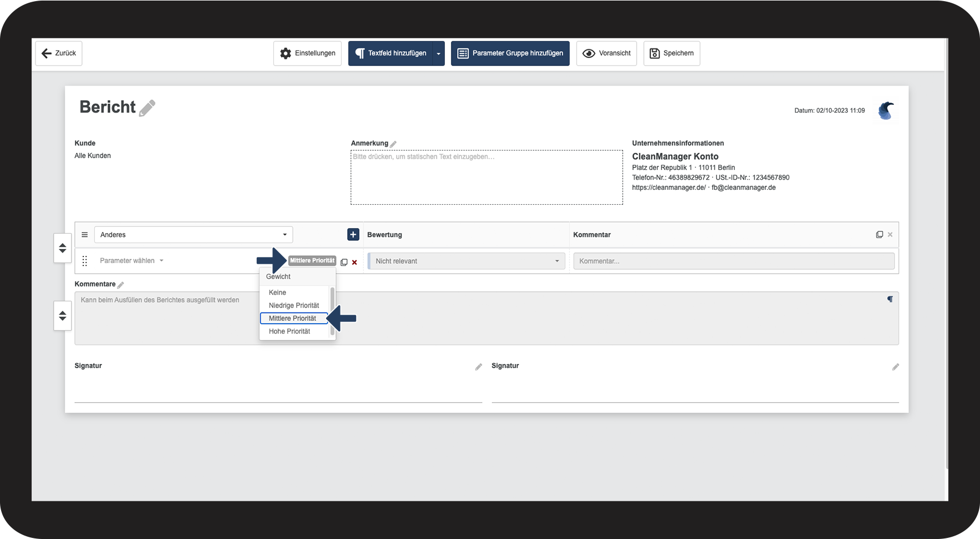Image resolution: width=980 pixels, height=539 pixels.
Task: Click the Alle Kunden text
Action: point(93,156)
